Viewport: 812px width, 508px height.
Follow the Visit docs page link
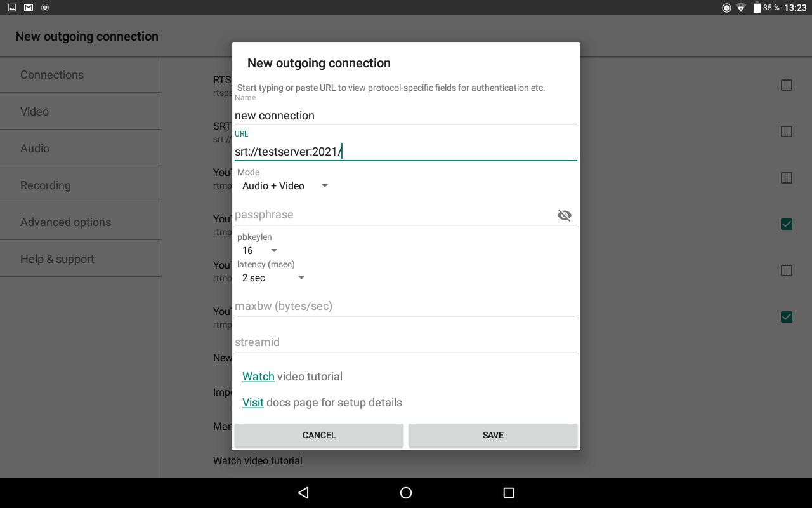252,403
